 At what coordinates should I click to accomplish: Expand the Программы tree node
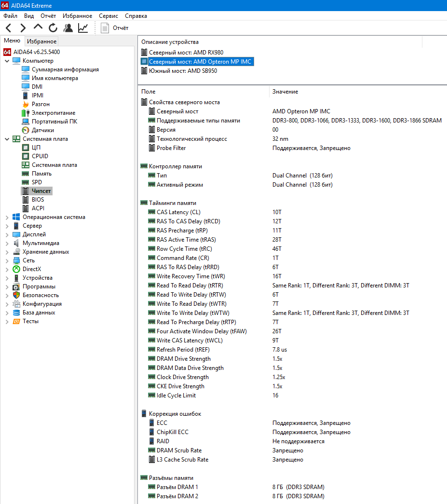pyautogui.click(x=7, y=286)
